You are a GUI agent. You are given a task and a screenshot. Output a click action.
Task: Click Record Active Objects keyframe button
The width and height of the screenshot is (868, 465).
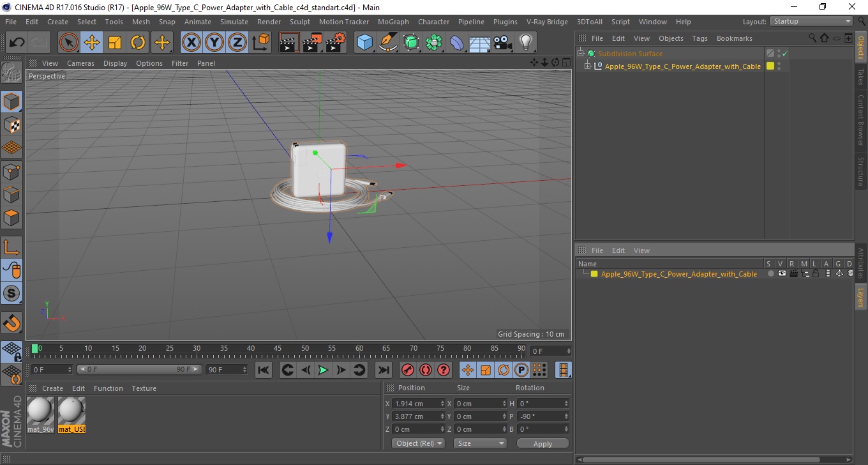point(407,370)
